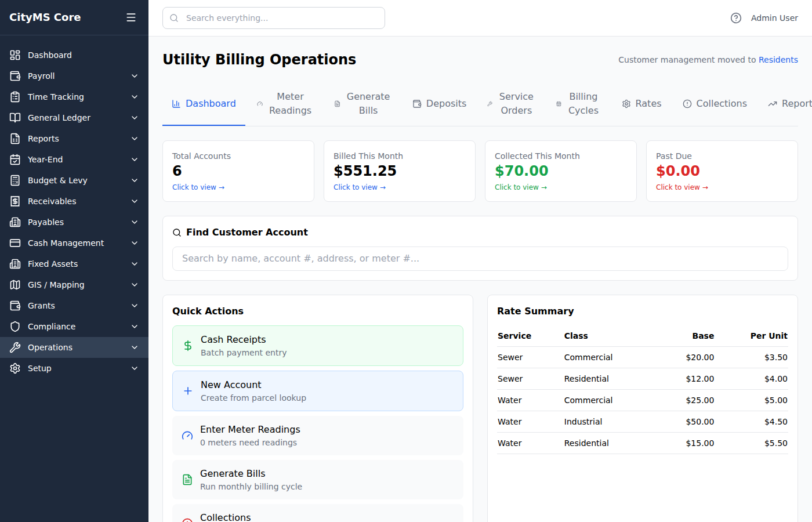Click the green document icon on Generate Bills
The width and height of the screenshot is (812, 522).
187,480
